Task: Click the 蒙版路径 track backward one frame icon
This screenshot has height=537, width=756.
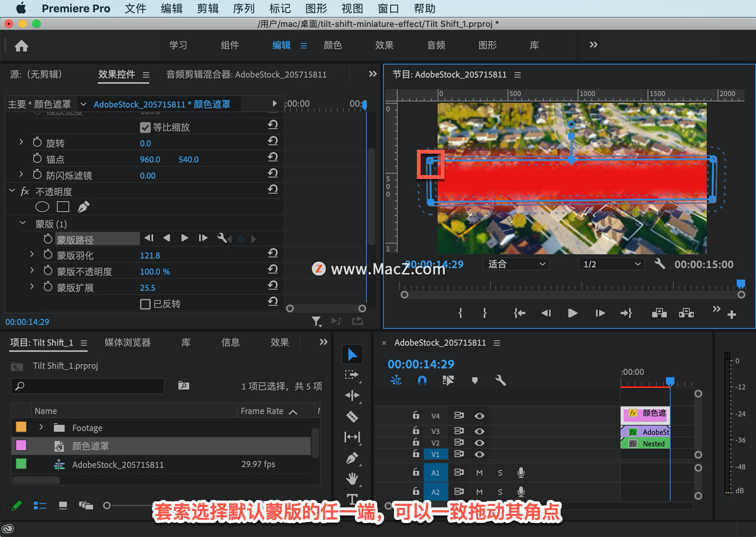Action: (167, 238)
